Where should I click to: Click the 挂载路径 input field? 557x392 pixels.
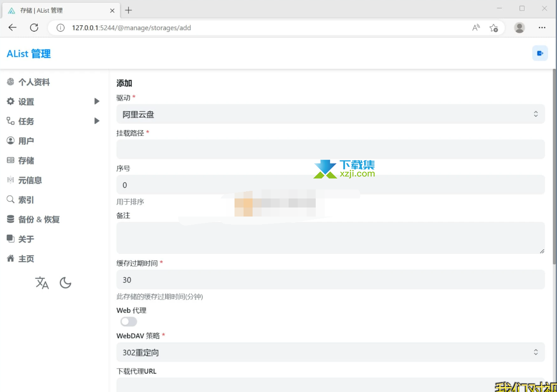click(331, 149)
